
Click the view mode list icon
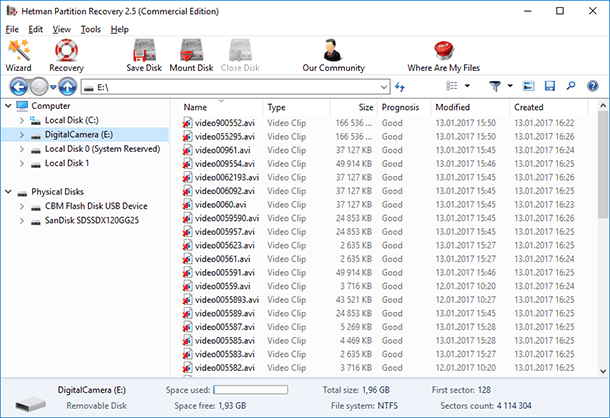pos(451,86)
